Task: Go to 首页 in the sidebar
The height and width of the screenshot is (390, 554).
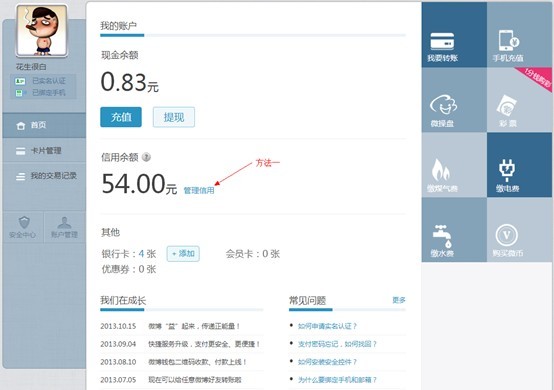Action: click(44, 125)
